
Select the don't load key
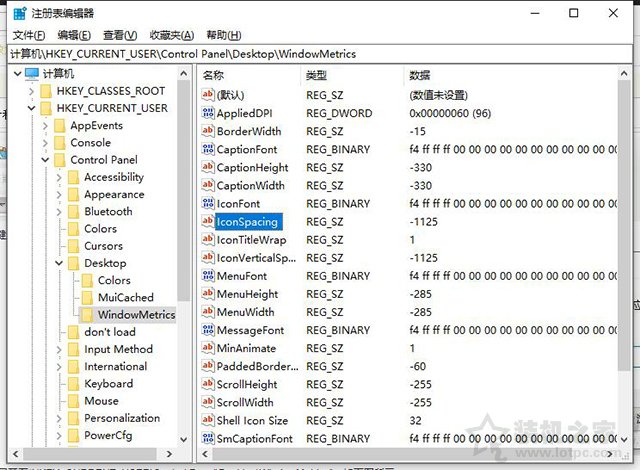(110, 332)
